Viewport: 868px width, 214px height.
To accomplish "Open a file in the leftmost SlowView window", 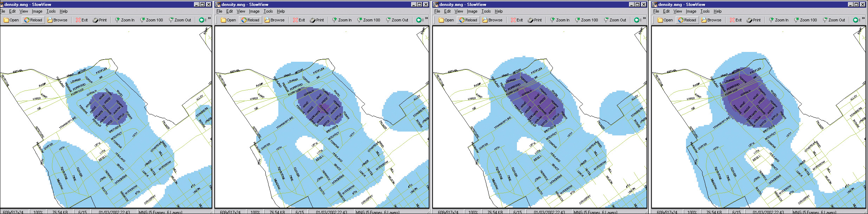I will pyautogui.click(x=11, y=20).
